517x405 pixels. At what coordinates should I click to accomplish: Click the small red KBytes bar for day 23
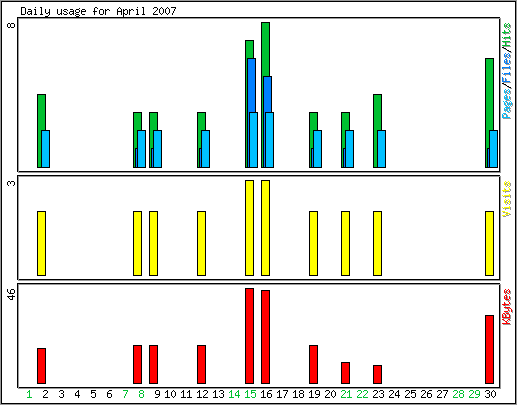(377, 374)
